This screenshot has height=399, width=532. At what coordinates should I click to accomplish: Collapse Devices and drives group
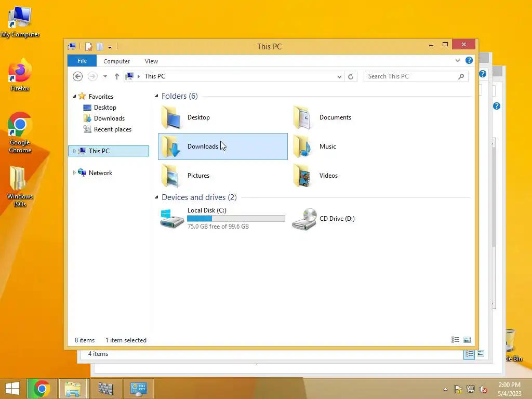156,197
